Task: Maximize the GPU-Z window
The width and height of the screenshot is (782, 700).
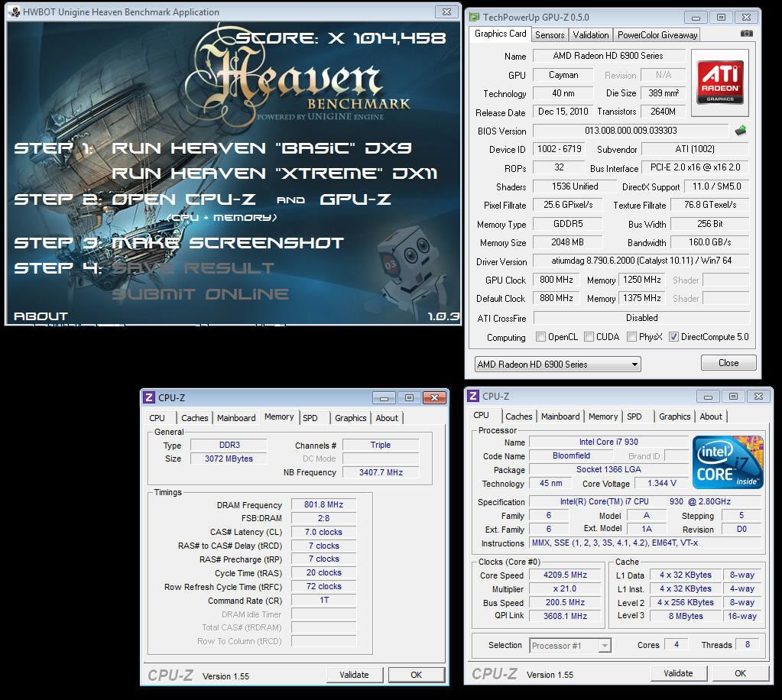Action: coord(721,18)
